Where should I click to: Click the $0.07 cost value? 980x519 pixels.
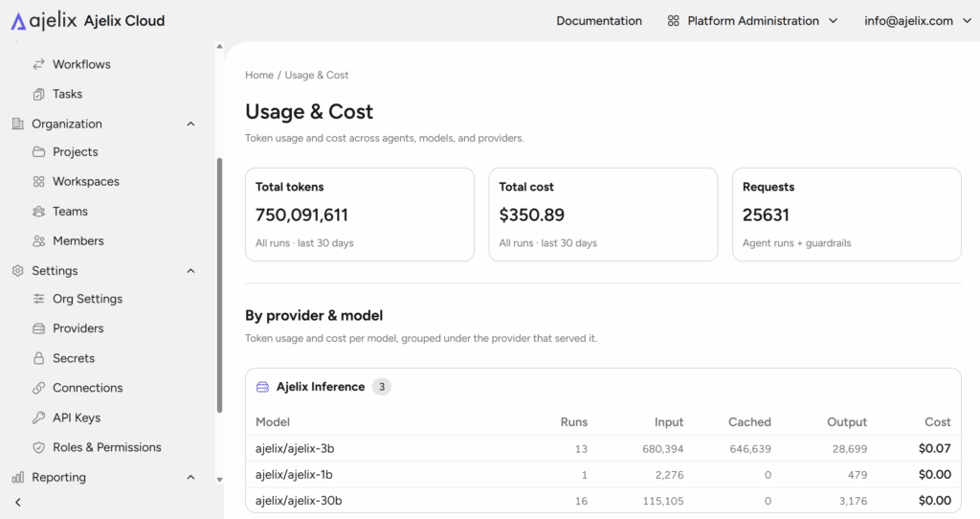click(934, 448)
